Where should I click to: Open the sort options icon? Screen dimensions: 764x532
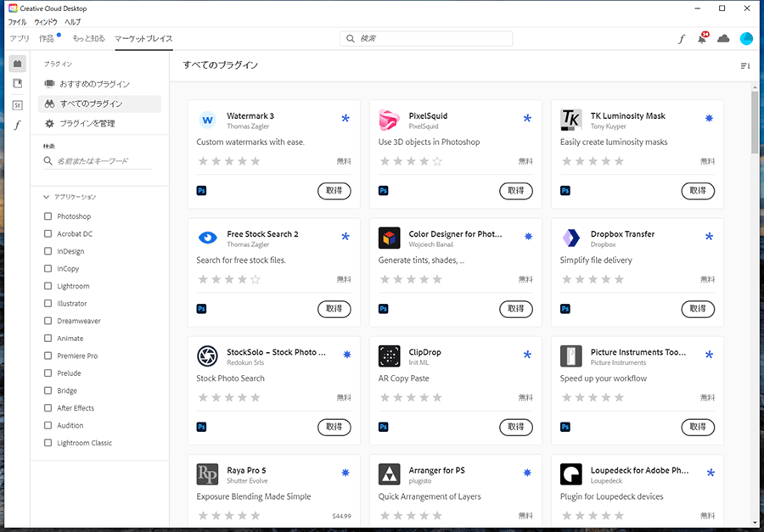(745, 66)
